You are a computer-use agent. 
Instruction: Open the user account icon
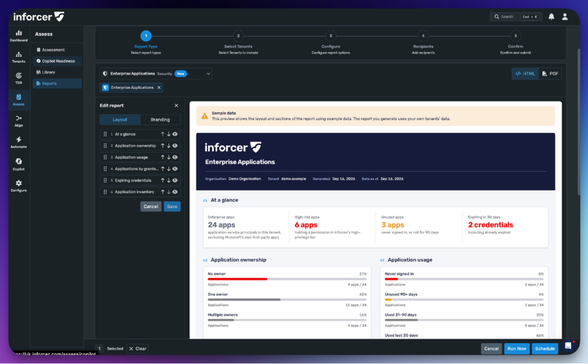point(565,17)
